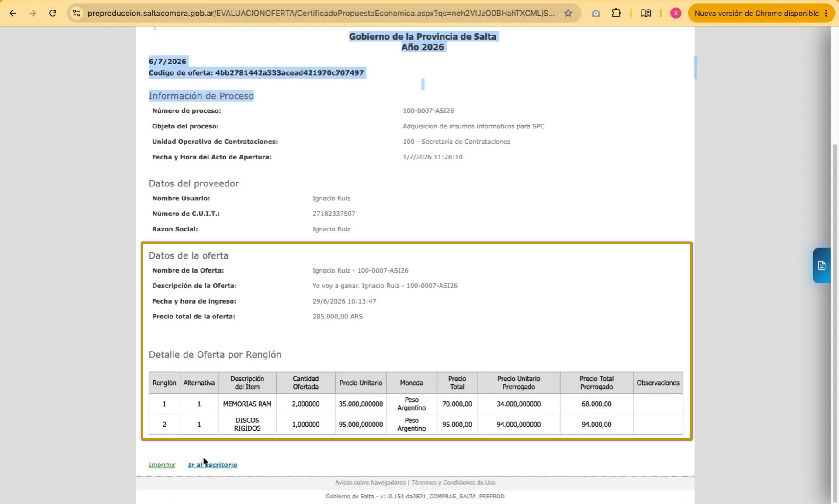This screenshot has height=504, width=839.
Task: Click the entry date 29/6/2026 10:13:47
Action: tap(344, 301)
